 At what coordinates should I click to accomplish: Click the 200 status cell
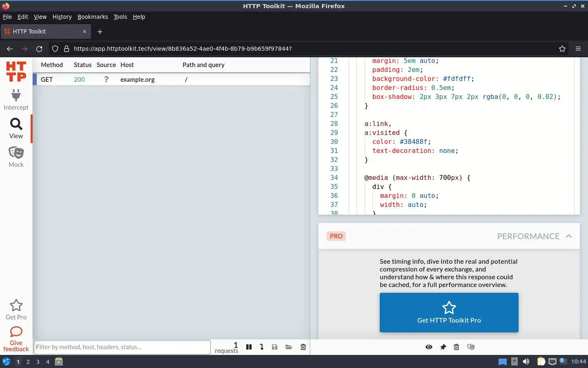click(x=80, y=79)
